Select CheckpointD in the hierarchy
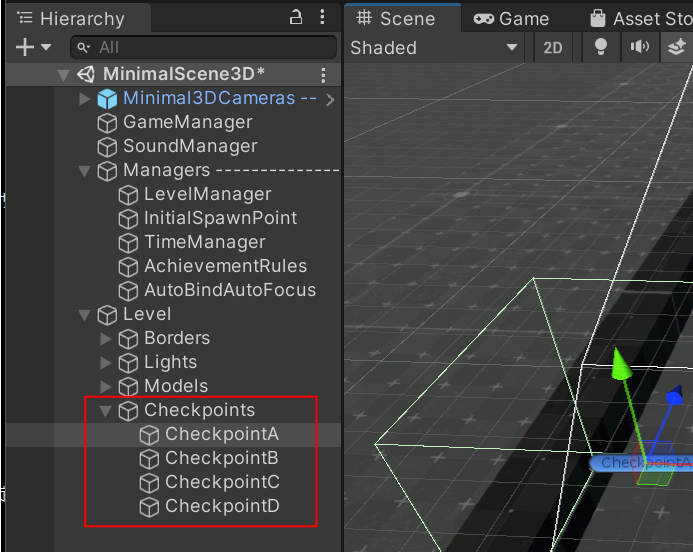The width and height of the screenshot is (693, 552). (x=222, y=506)
